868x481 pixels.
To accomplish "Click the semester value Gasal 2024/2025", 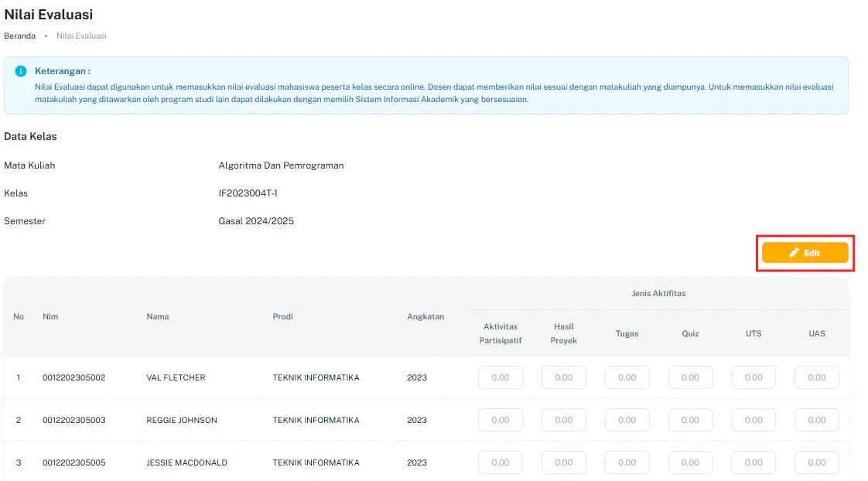I will (x=256, y=221).
